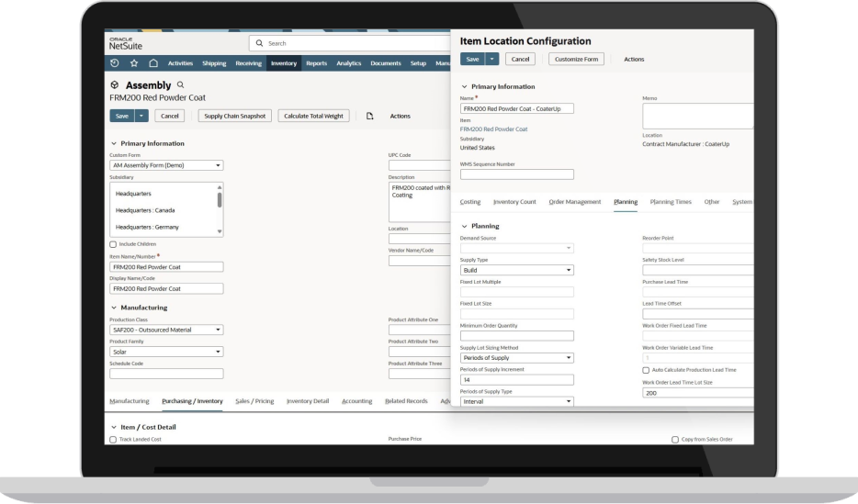Save the Item Location Configuration

(473, 59)
